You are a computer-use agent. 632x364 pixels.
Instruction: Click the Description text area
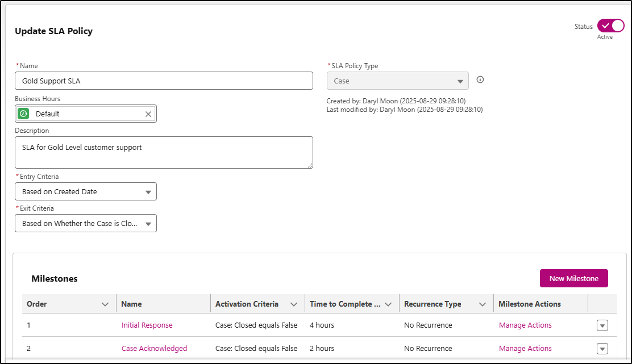coord(164,152)
